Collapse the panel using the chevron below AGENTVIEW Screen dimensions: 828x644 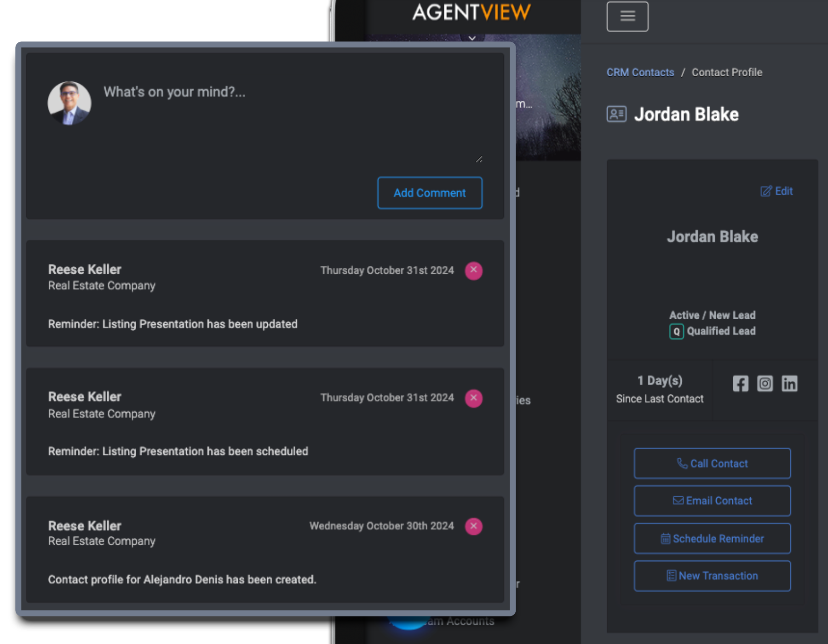472,38
